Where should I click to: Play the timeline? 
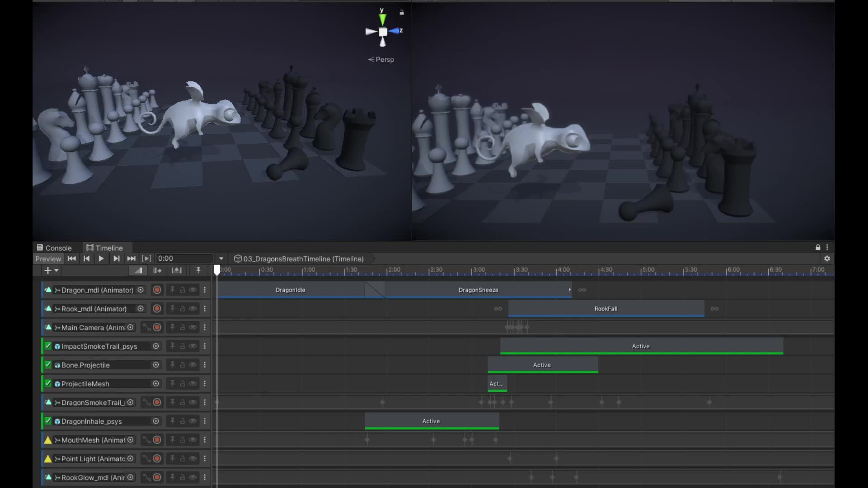(x=101, y=258)
